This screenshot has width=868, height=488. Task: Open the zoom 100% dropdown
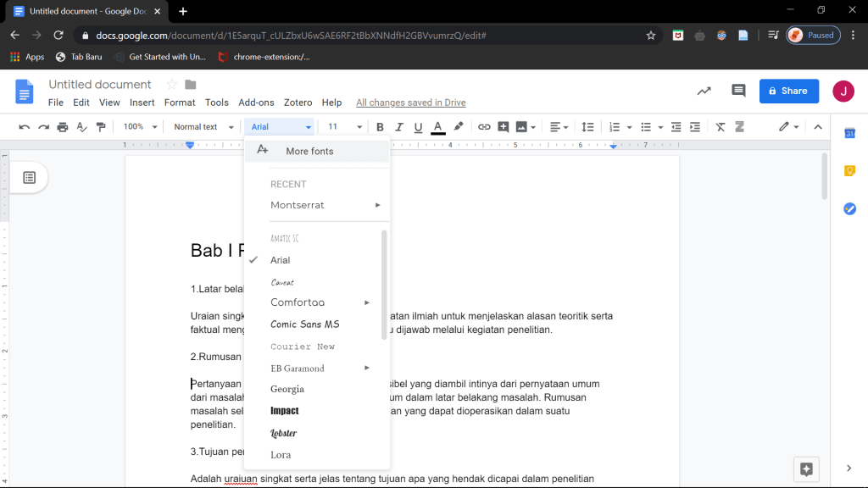click(x=141, y=127)
